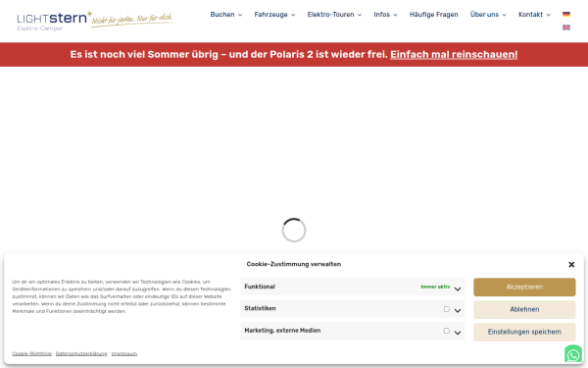Image resolution: width=588 pixels, height=368 pixels.
Task: Open the Über uns dropdown menu
Action: coord(488,15)
